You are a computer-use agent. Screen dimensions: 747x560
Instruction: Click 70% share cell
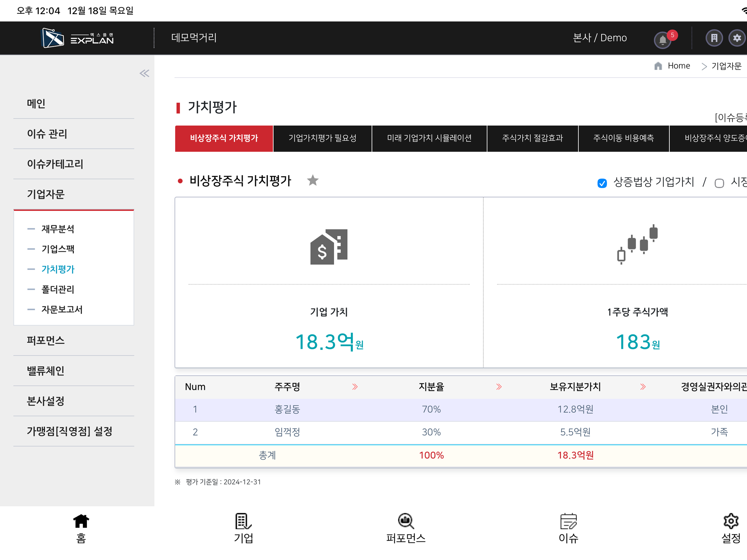coord(431,410)
